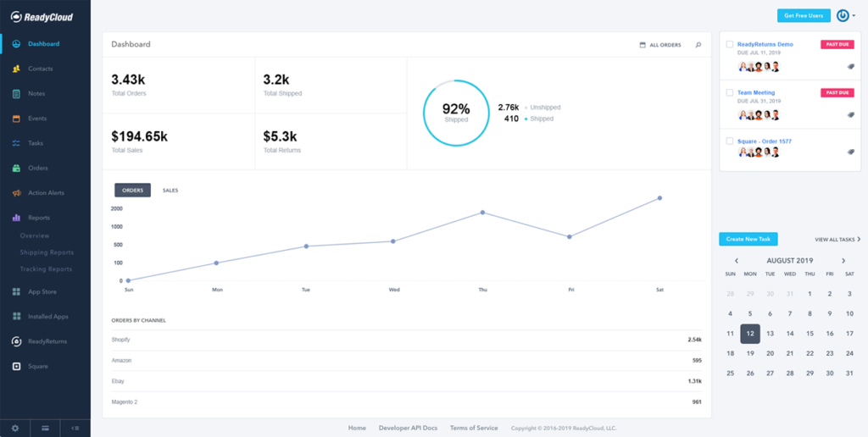
Task: Open the Installed Apps grid icon
Action: (17, 317)
